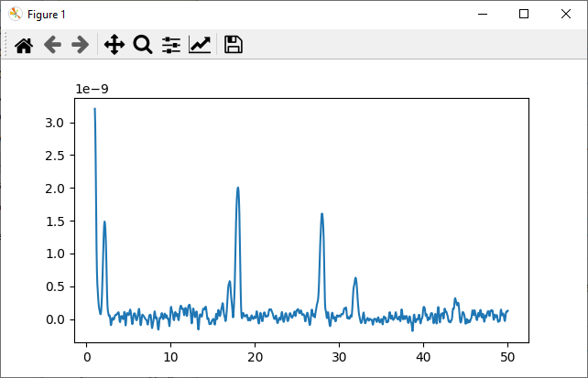This screenshot has height=378, width=588.
Task: Click the 2.0 y-axis tick label
Action: (55, 189)
